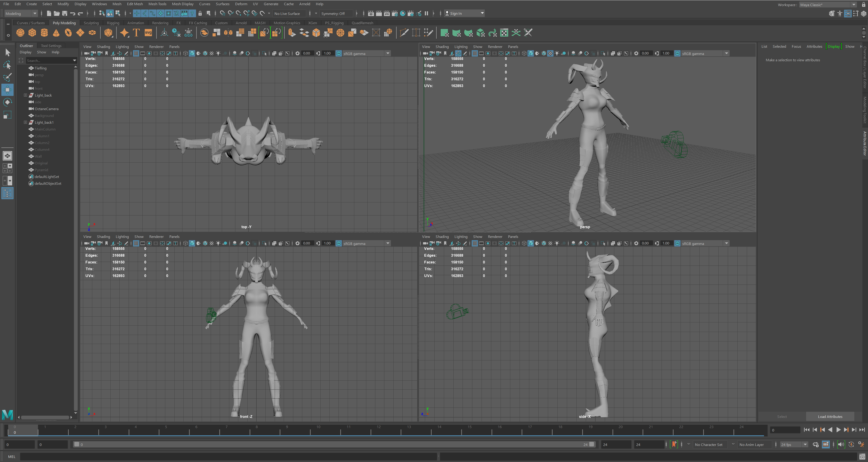Image resolution: width=868 pixels, height=462 pixels.
Task: Select the Multi-Cut tool on the shelf
Action: tap(404, 33)
